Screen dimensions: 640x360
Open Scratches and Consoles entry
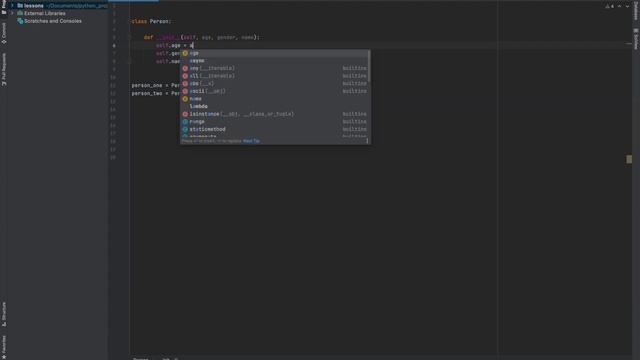[53, 21]
